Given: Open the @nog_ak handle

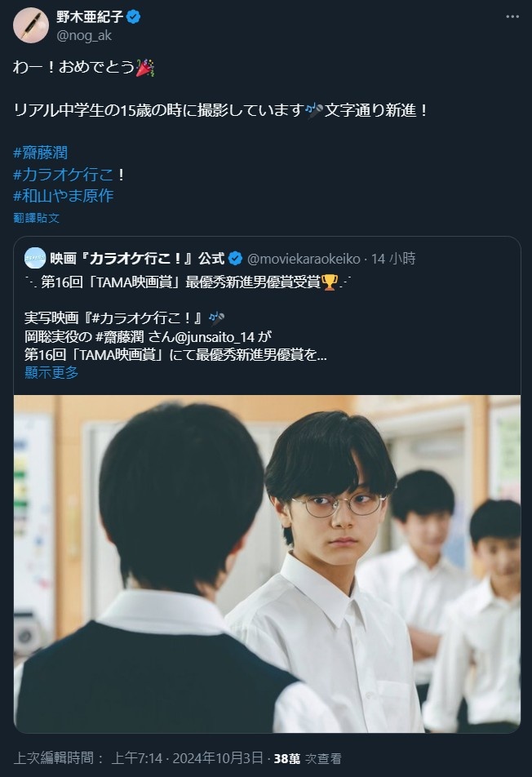Looking at the screenshot, I should point(84,36).
